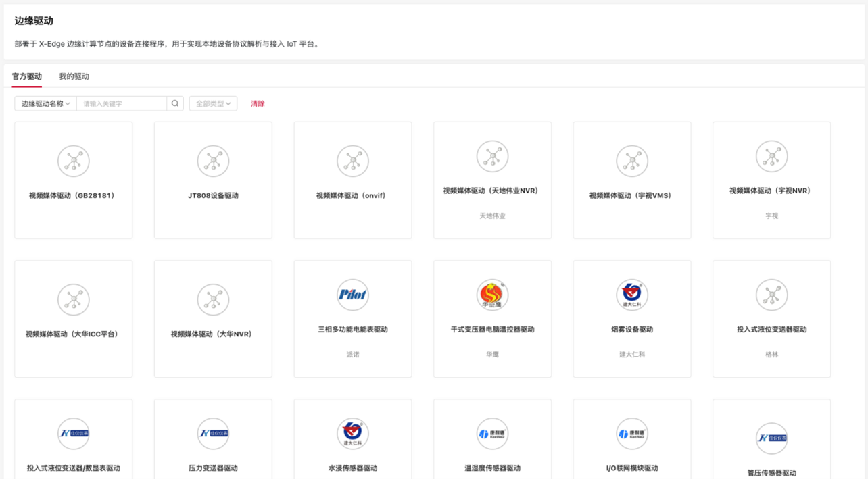Click the Pilot logo on 三相多功能电能表驱动
868x479 pixels.
pos(352,295)
